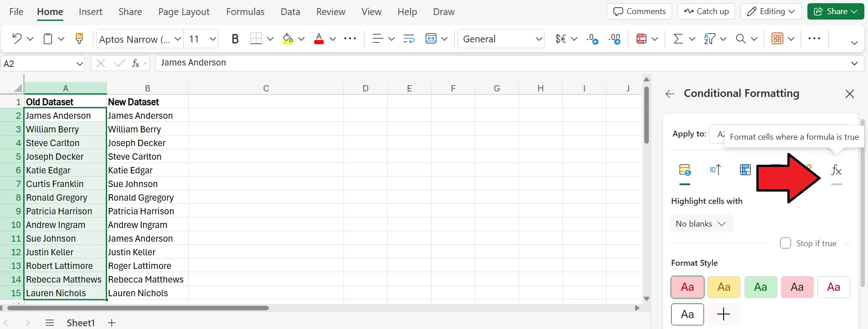Screen dimensions: 868x329
Task: Click column C header
Action: pyautogui.click(x=266, y=88)
